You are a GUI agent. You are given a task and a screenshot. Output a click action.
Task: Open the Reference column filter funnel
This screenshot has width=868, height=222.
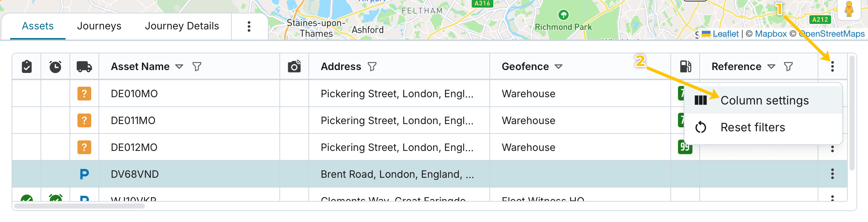tap(788, 67)
